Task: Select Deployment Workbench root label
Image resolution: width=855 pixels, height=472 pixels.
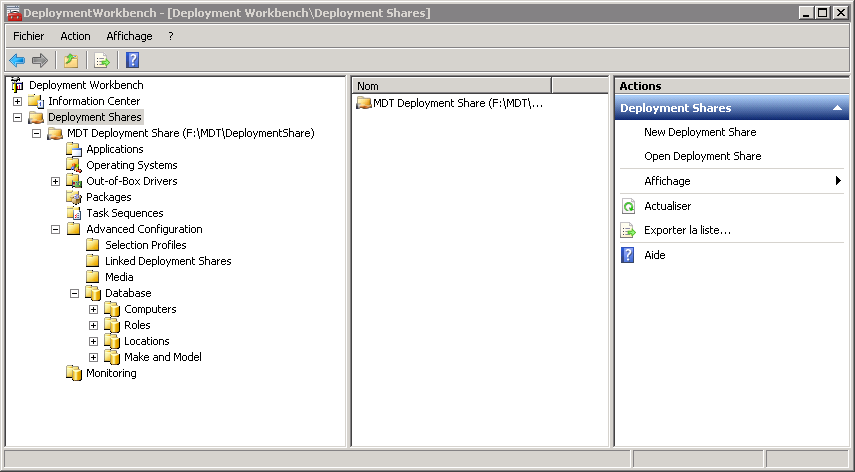Action: 86,85
